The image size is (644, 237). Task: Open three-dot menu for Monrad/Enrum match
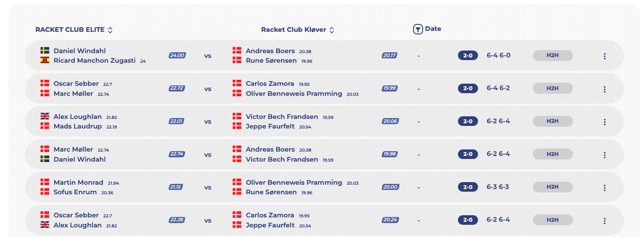click(x=604, y=187)
